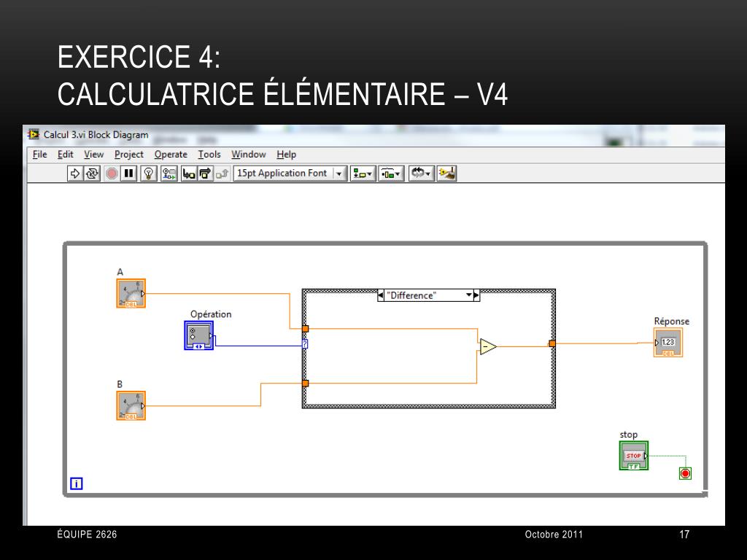The height and width of the screenshot is (560, 747).
Task: Click the Run Continuously button
Action: pos(92,174)
